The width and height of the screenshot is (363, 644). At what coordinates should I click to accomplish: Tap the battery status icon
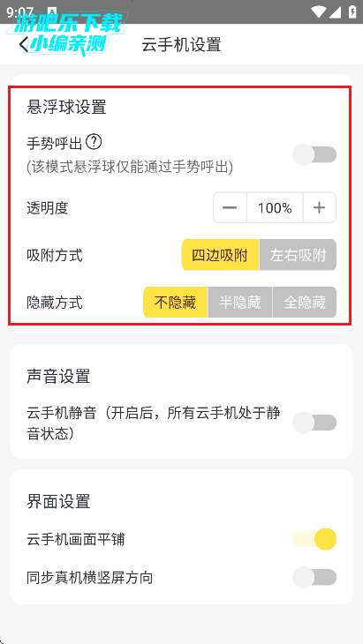click(x=352, y=12)
